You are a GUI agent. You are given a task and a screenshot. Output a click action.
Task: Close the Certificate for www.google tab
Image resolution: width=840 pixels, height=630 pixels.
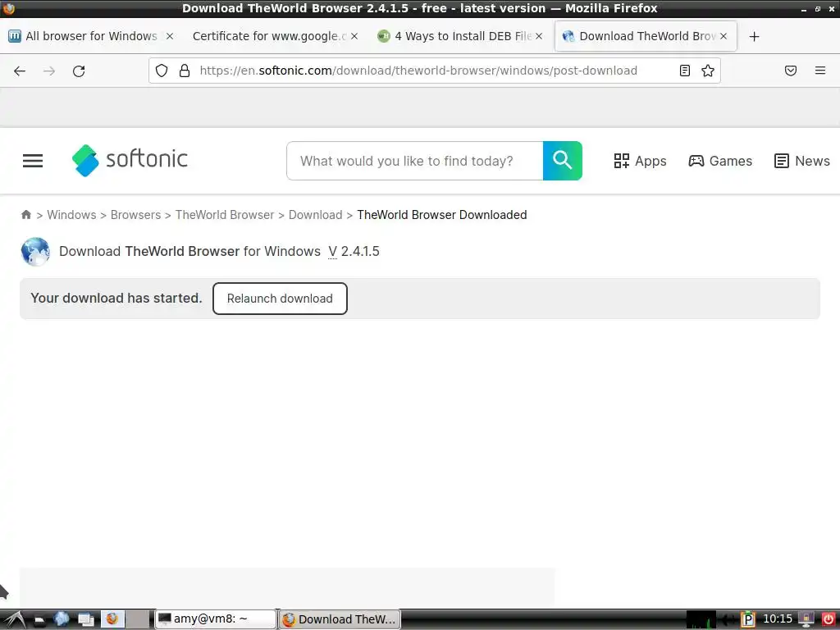[354, 36]
